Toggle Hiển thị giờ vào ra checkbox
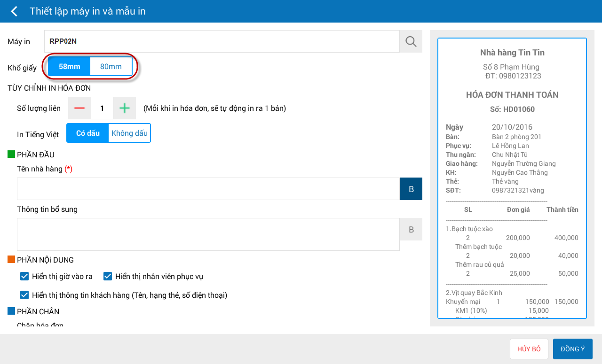602x364 pixels. [25, 276]
